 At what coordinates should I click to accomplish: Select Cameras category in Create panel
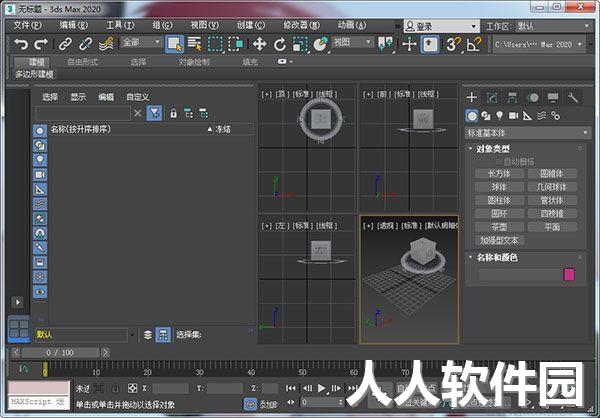514,116
